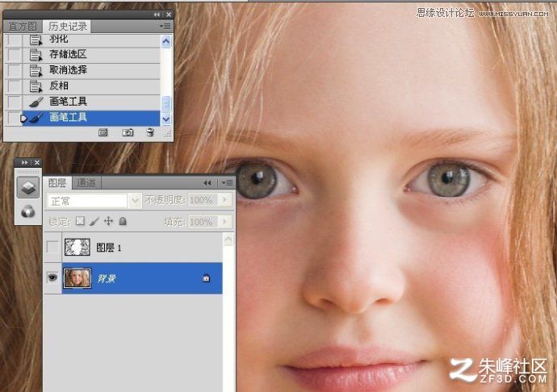Image resolution: width=557 pixels, height=392 pixels.
Task: Open the fill slider arrow
Action: pos(224,222)
